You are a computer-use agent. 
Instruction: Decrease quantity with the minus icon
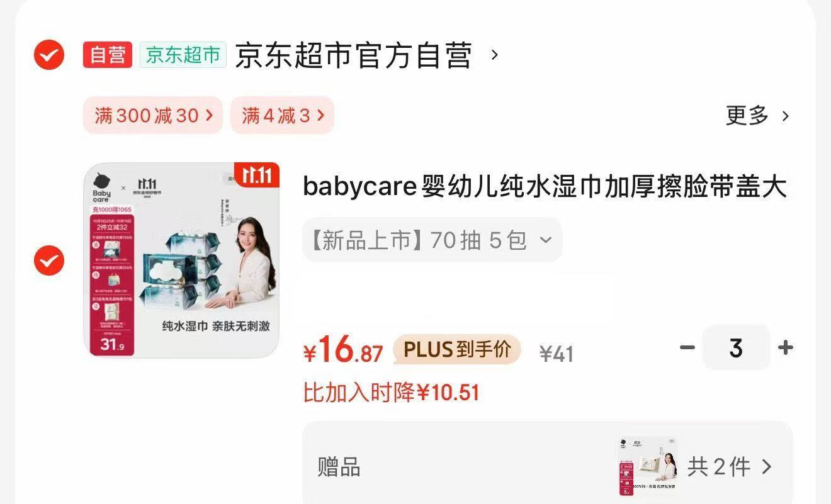687,347
